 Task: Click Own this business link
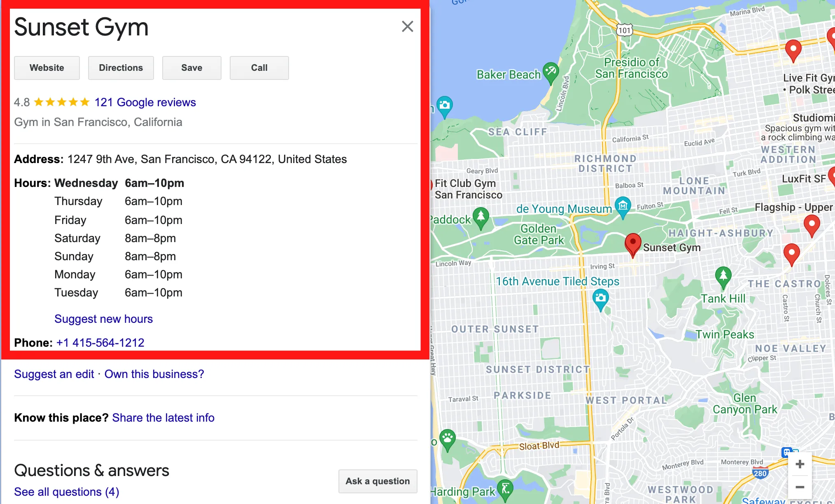(x=154, y=374)
